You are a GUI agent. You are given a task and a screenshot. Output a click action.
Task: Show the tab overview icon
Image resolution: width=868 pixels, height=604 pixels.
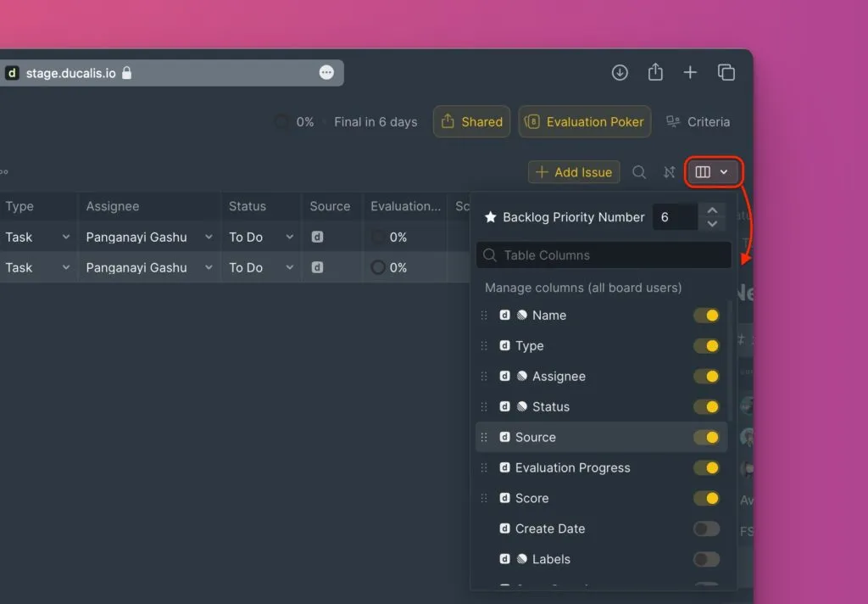pos(726,73)
